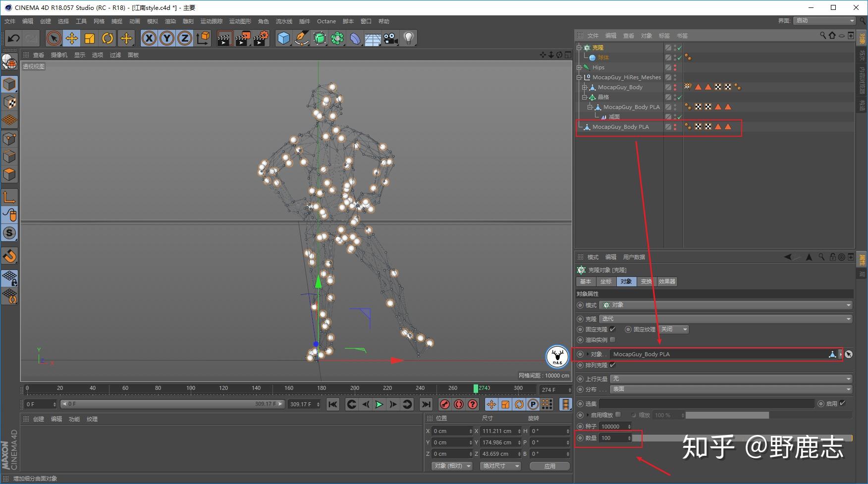Click animation radio circle next to 数量
The height and width of the screenshot is (484, 868).
(x=580, y=438)
